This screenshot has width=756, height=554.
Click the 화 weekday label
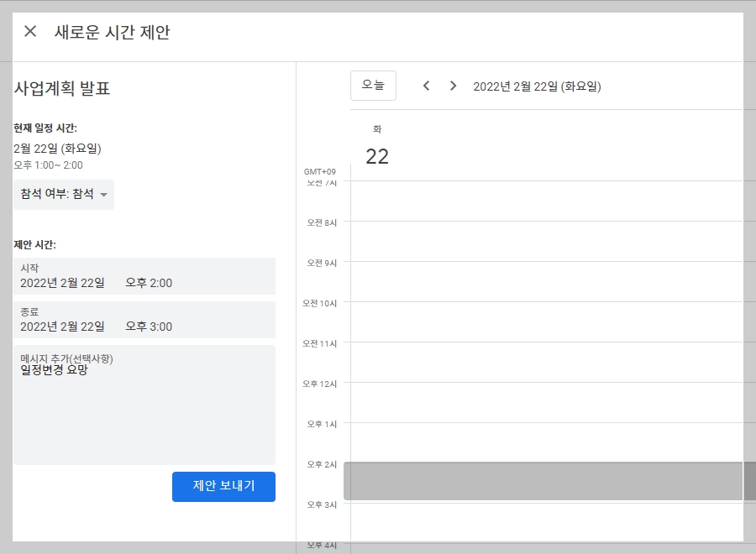[x=375, y=130]
